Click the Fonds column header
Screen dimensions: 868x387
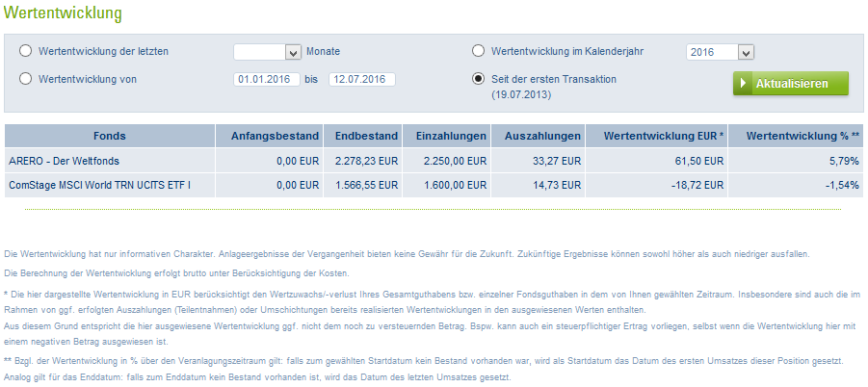coord(110,136)
